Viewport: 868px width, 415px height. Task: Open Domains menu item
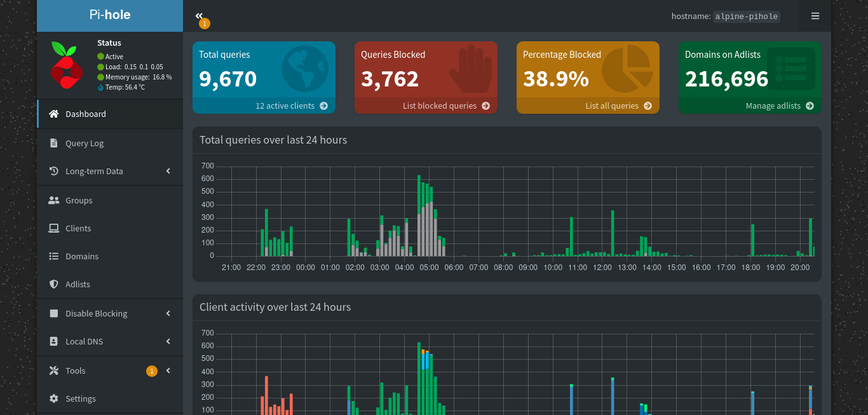[x=110, y=256]
